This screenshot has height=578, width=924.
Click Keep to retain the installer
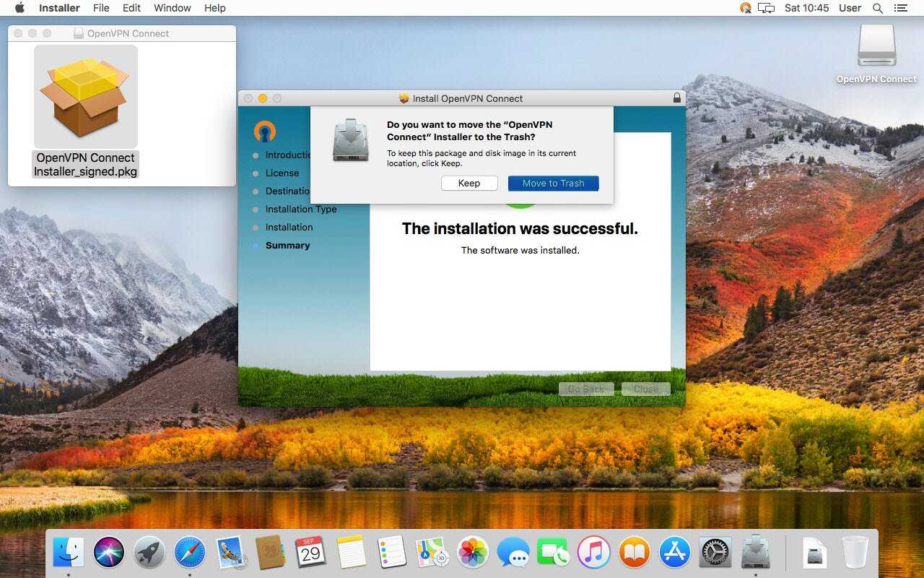(x=469, y=184)
